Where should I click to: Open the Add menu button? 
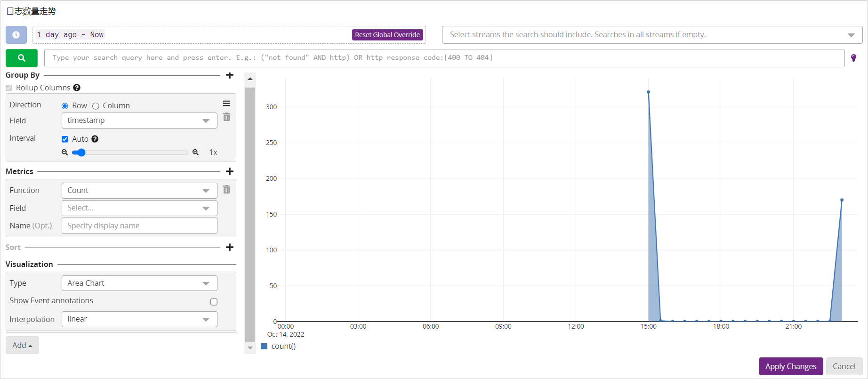[x=22, y=345]
